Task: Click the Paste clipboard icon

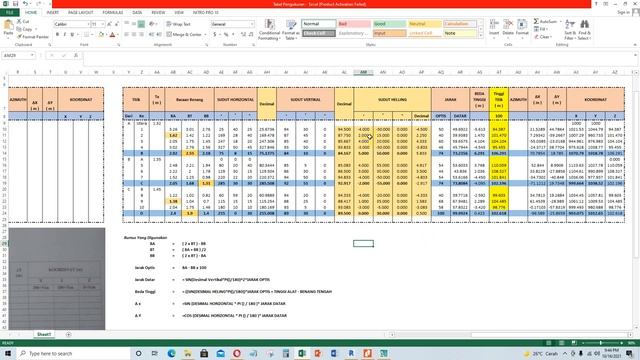Action: point(8,28)
